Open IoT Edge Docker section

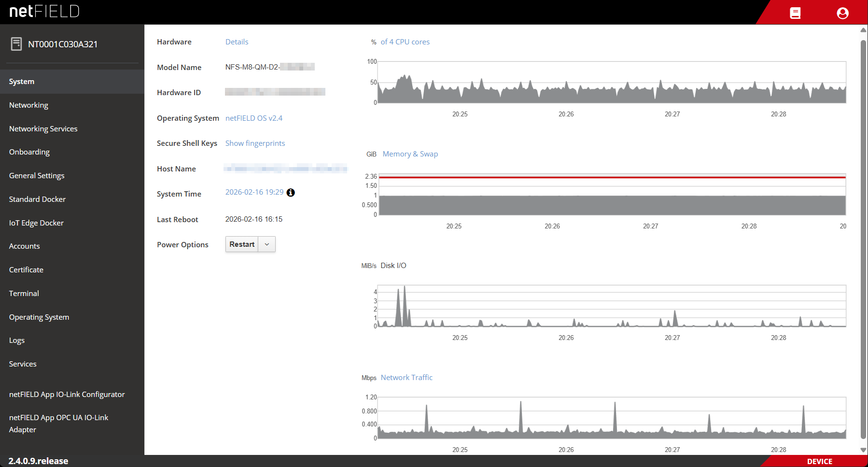point(36,223)
